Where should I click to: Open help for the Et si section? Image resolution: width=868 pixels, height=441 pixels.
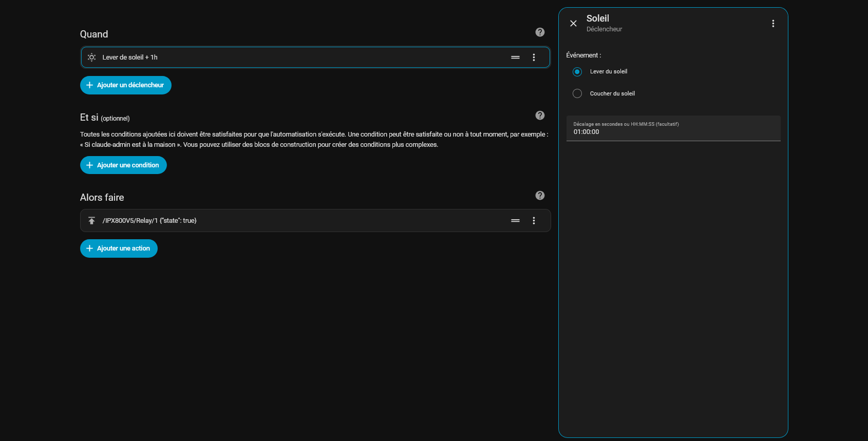(x=540, y=116)
